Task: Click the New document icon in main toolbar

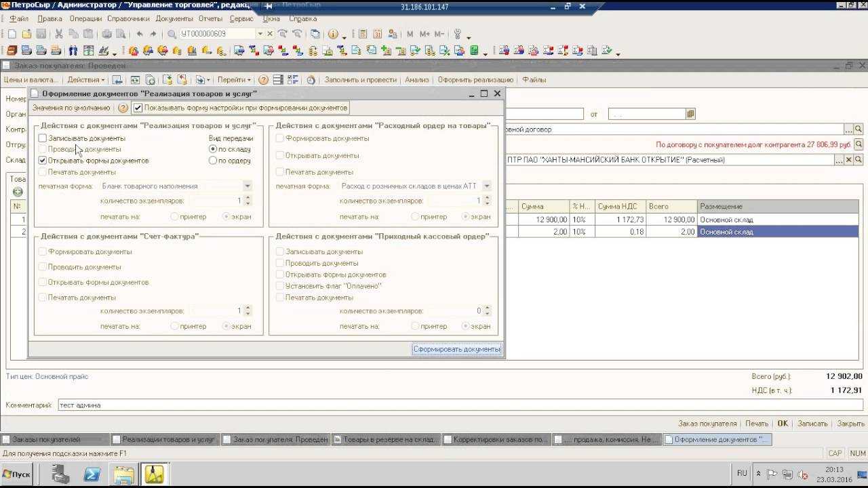Action: pyautogui.click(x=12, y=34)
